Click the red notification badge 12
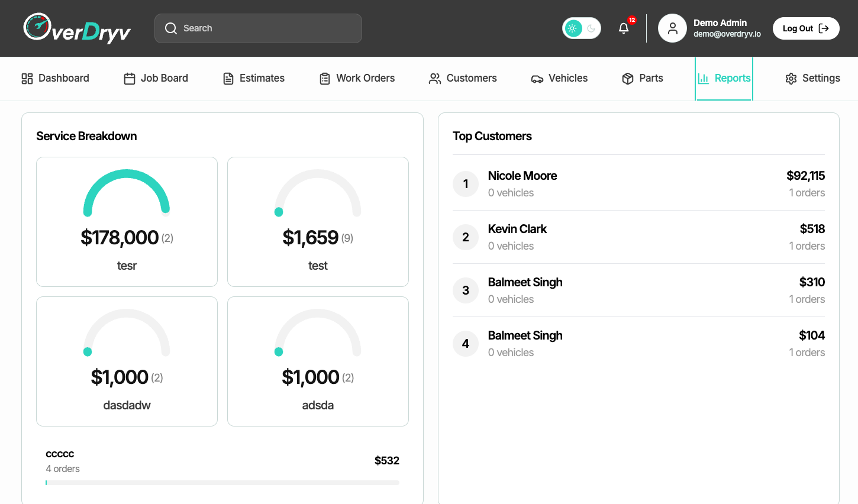 632,20
